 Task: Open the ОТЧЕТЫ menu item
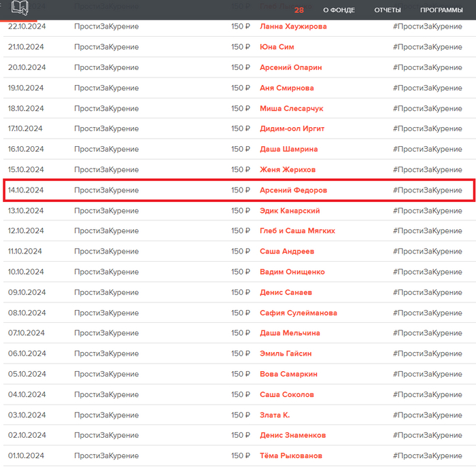pos(388,10)
